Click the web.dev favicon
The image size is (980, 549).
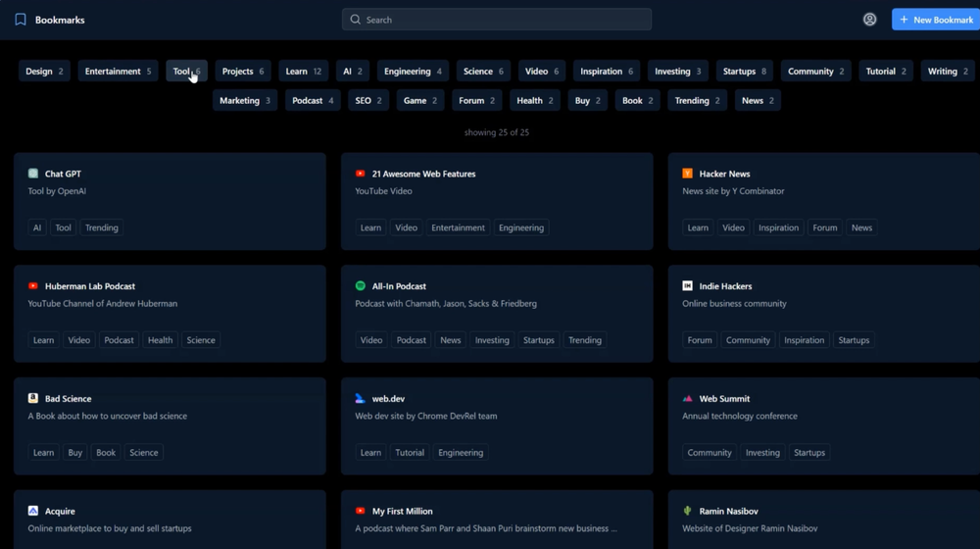click(360, 398)
